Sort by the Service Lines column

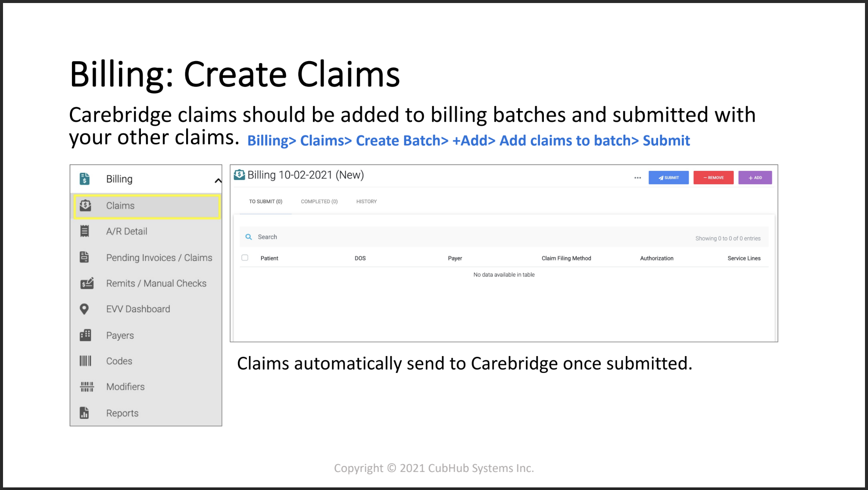tap(744, 258)
